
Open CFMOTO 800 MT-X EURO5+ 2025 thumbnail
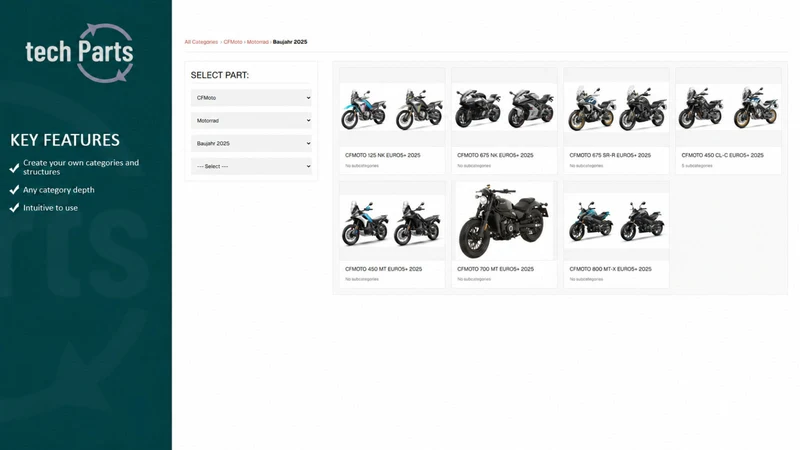pyautogui.click(x=616, y=221)
